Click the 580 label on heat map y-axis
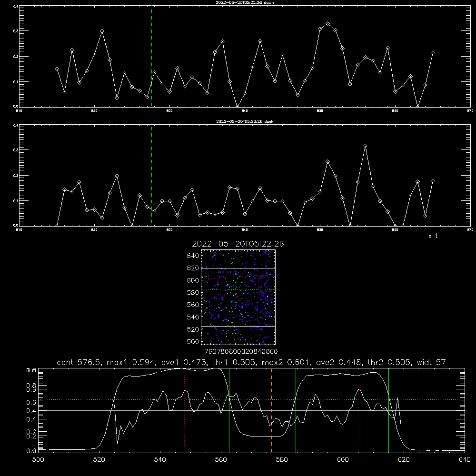 tap(193, 293)
